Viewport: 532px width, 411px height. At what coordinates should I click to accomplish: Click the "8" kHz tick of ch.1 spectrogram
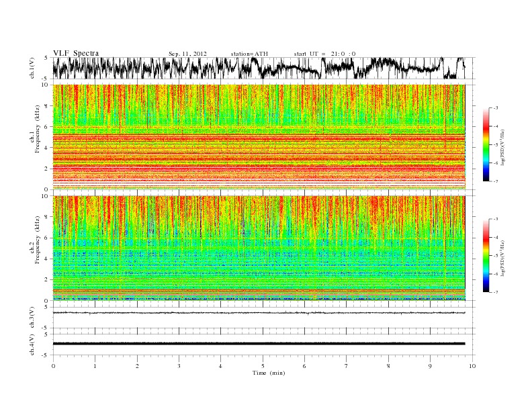click(46, 106)
